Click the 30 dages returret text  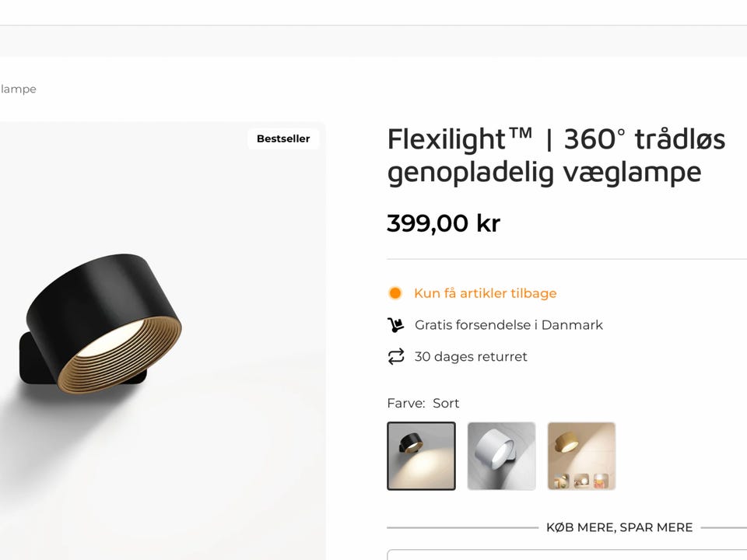[x=471, y=356]
